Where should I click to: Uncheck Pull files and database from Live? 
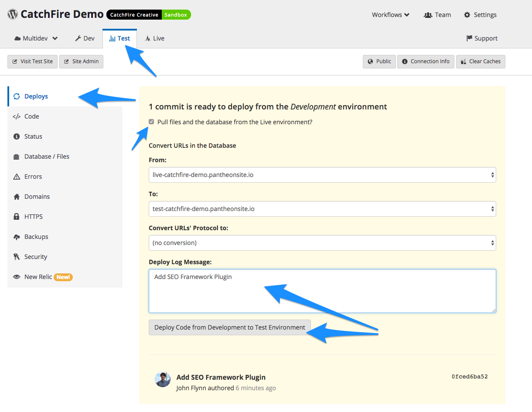pos(151,122)
